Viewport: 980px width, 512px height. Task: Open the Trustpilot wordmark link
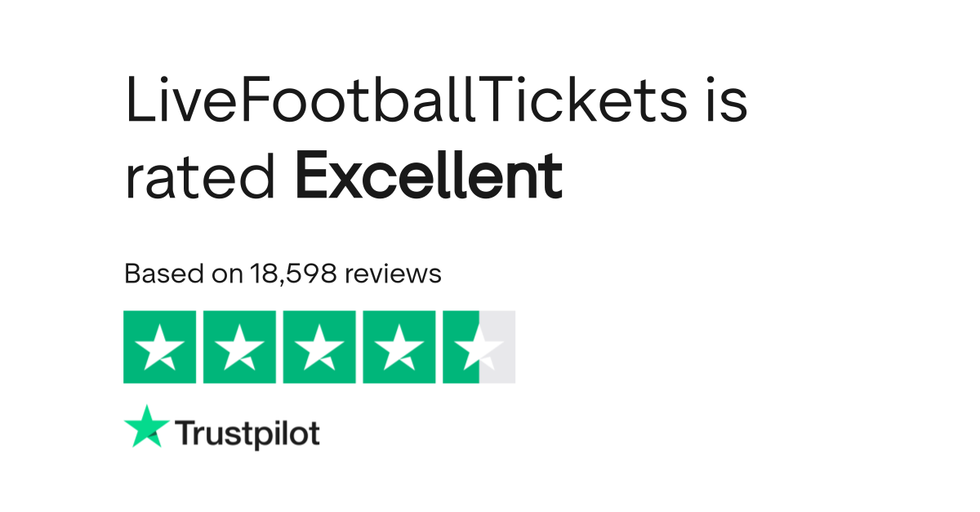247,434
